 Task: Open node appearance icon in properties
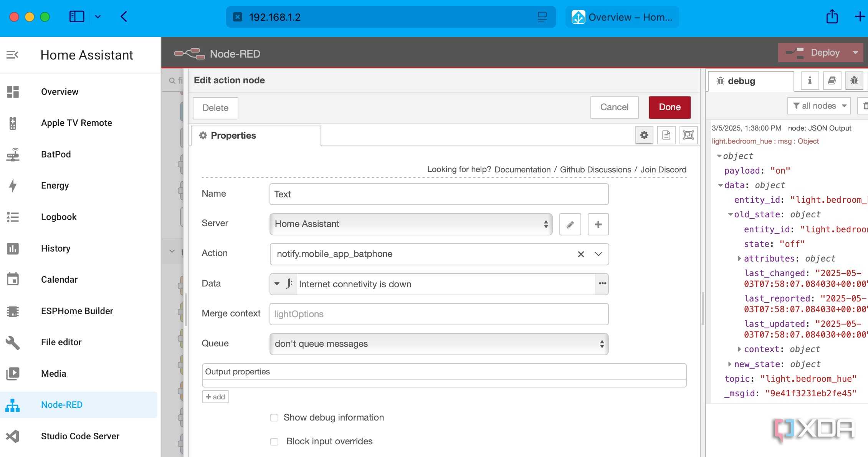point(688,135)
